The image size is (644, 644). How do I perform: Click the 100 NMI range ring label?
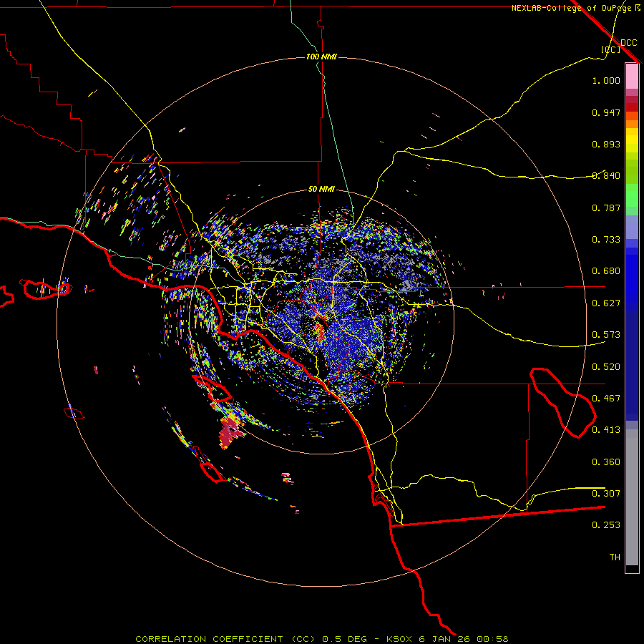[321, 57]
